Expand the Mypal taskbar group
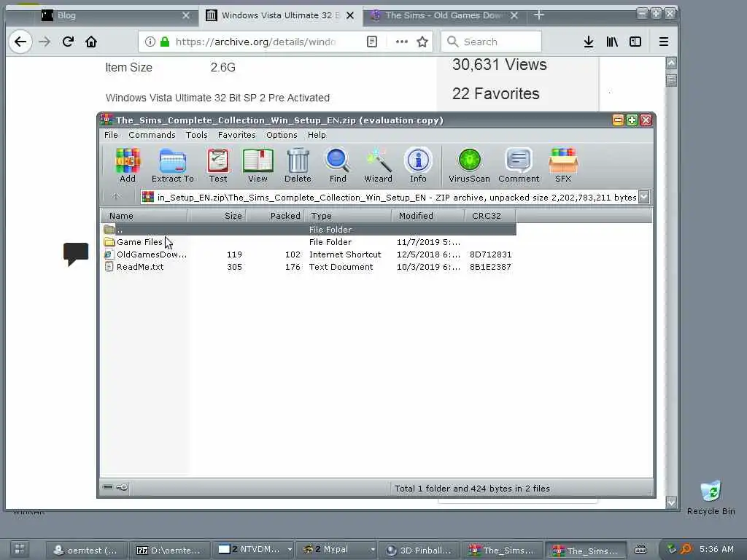The width and height of the screenshot is (747, 560). click(x=373, y=550)
